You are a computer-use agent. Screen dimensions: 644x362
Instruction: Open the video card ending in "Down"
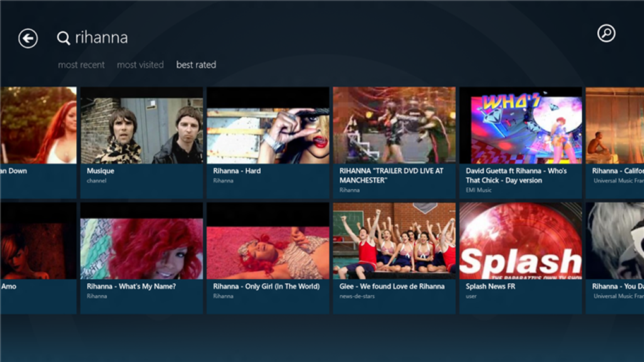coord(38,143)
